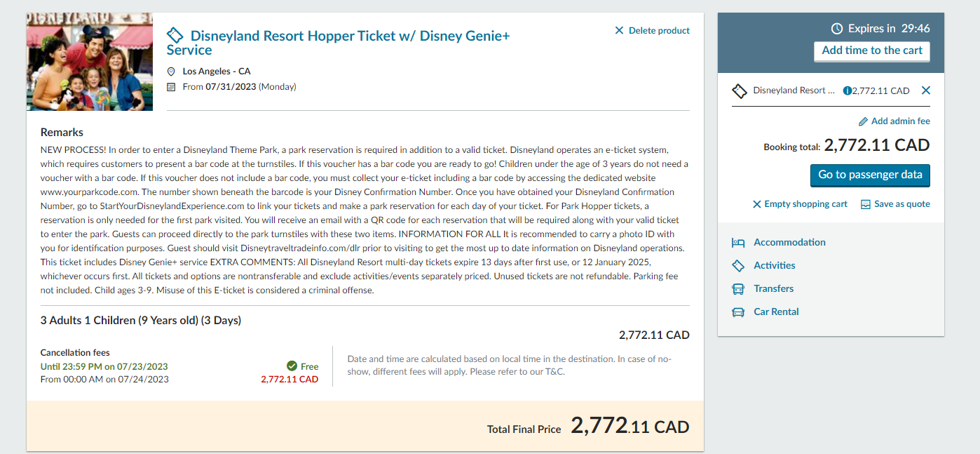Click the ticket icon beside product title
Image resolution: width=980 pixels, height=454 pixels.
175,35
